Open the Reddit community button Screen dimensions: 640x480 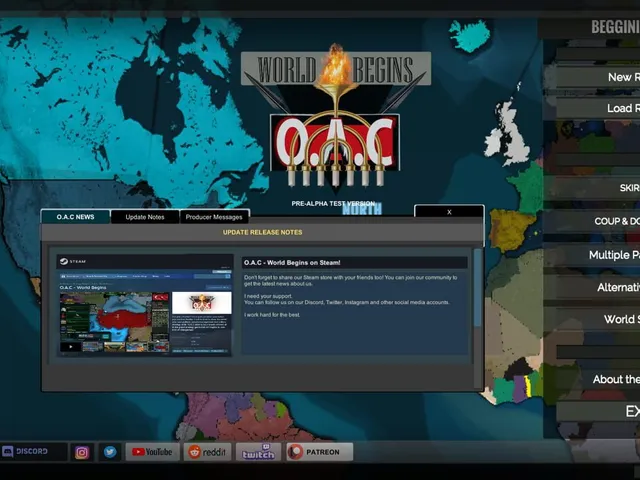click(207, 452)
